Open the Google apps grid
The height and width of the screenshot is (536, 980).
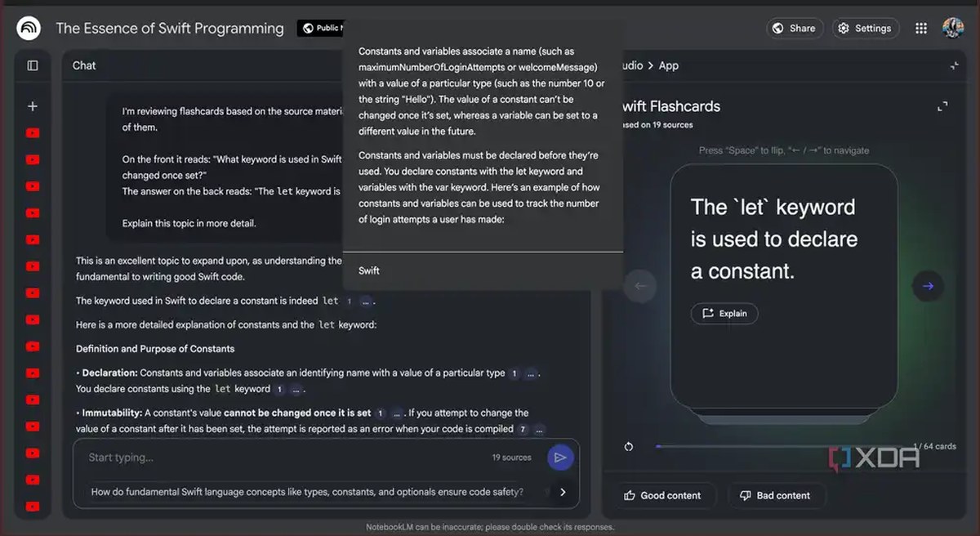pos(921,28)
